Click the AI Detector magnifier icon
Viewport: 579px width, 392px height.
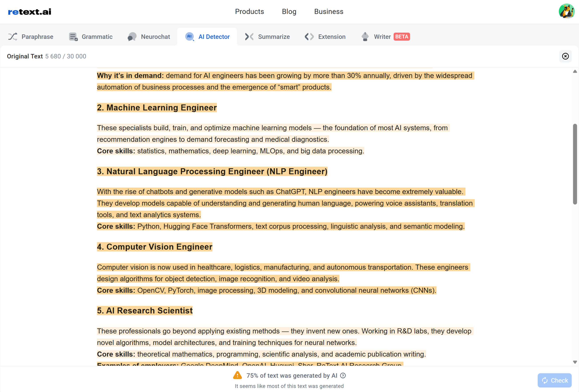click(190, 37)
